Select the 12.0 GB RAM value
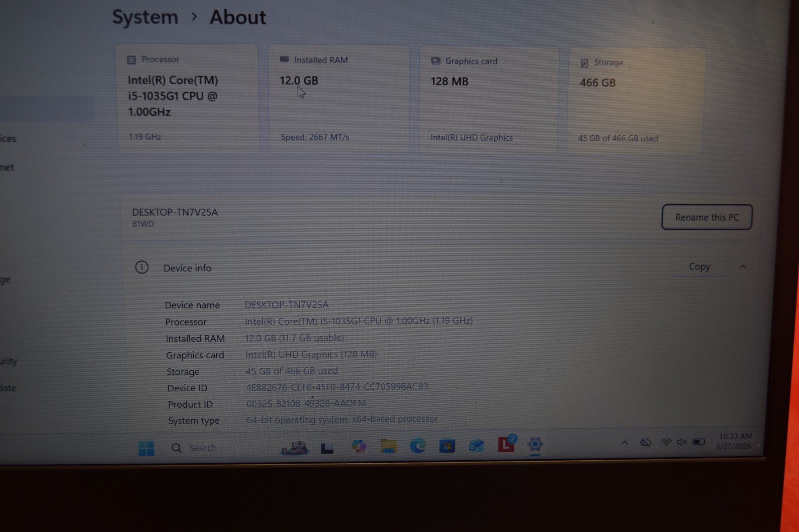The width and height of the screenshot is (799, 532). (x=299, y=80)
